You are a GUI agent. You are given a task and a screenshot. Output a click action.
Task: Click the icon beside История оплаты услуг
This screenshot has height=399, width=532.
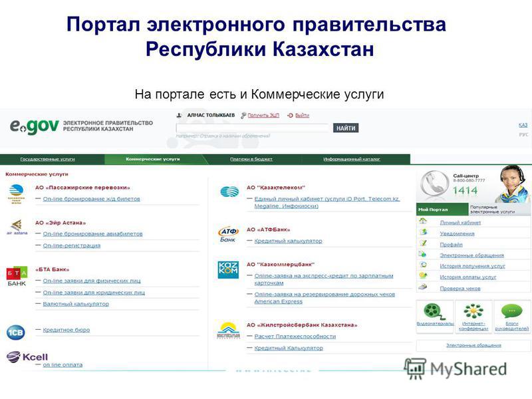coord(423,276)
